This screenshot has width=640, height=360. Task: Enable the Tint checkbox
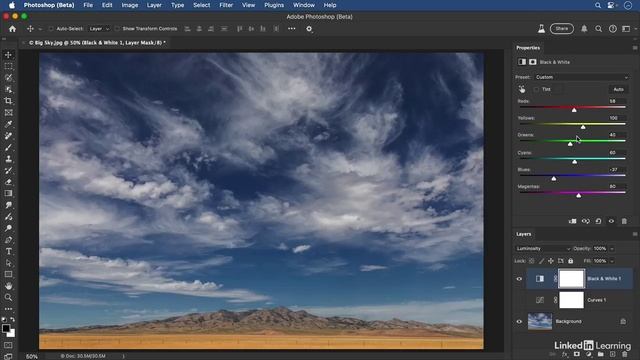[x=536, y=89]
